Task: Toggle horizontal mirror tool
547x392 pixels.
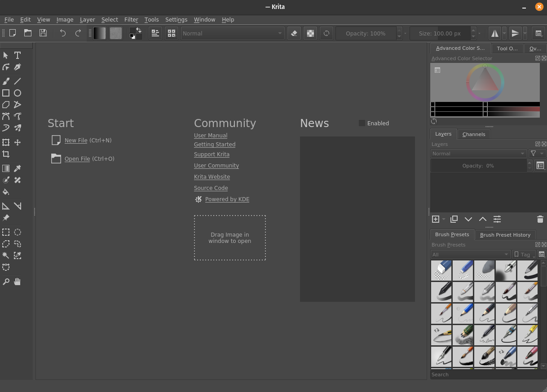Action: tap(495, 33)
